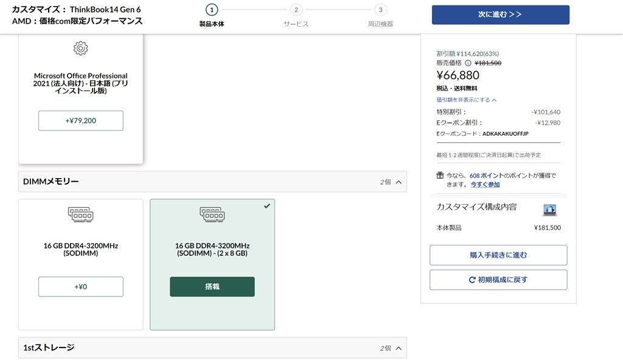Go to step 1 製品本体
The height and width of the screenshot is (364, 623).
coord(211,10)
